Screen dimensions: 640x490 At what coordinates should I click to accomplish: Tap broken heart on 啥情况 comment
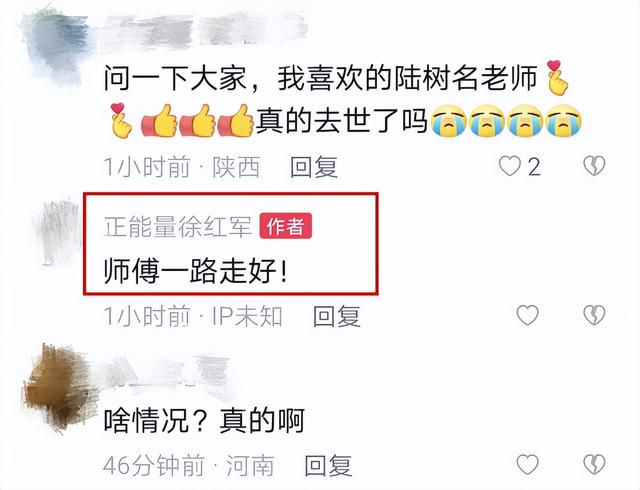tap(594, 464)
